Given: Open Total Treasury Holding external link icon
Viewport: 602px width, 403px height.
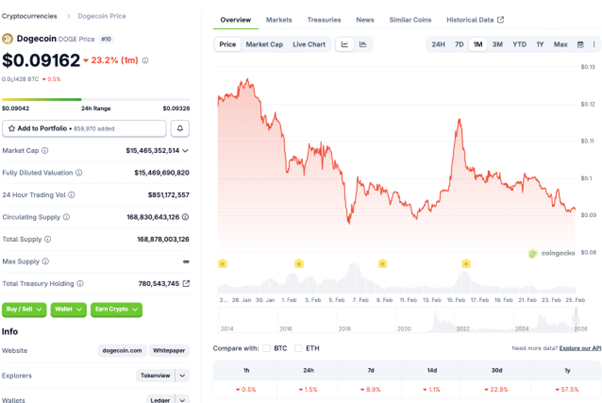Looking at the screenshot, I should click(x=186, y=283).
